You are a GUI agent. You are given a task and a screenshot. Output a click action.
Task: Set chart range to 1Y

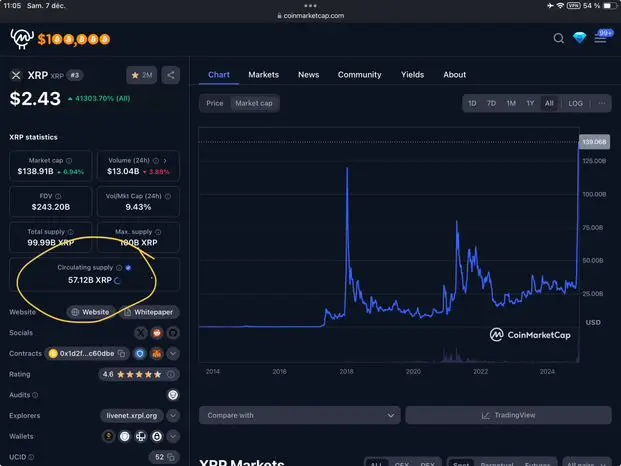[x=530, y=103]
